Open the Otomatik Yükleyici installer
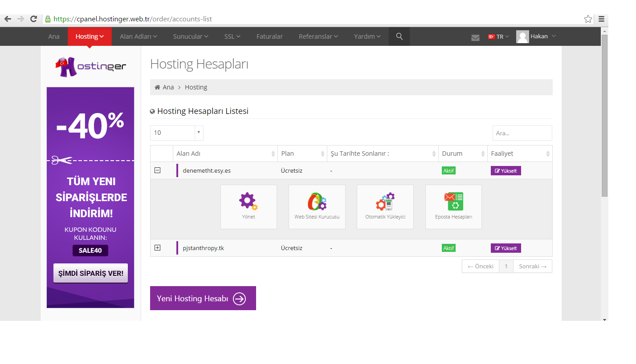636x364 pixels. click(385, 206)
